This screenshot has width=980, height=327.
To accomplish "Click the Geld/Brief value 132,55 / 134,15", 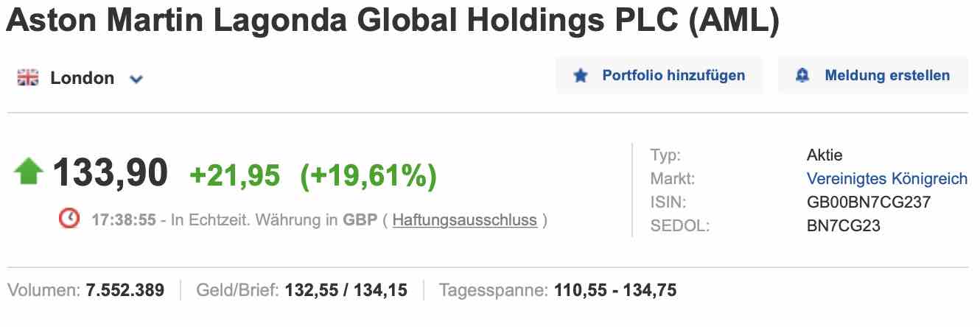I will (343, 290).
